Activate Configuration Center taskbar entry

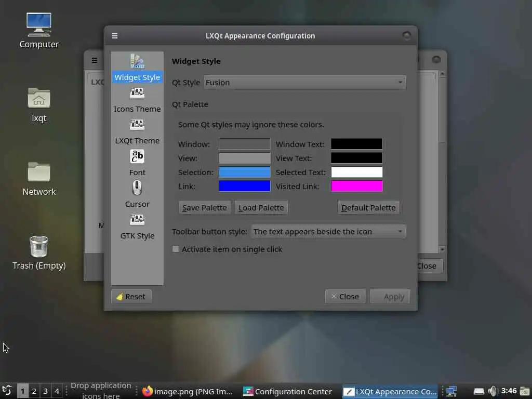(x=288, y=391)
